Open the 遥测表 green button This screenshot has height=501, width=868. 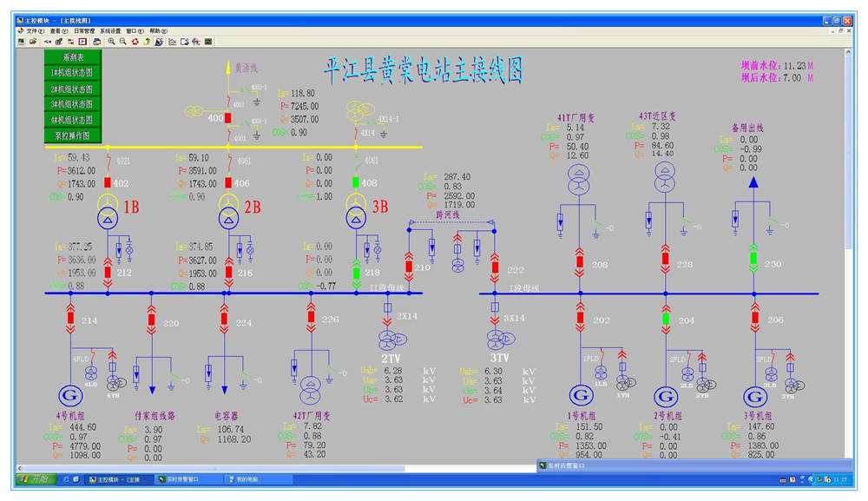click(x=73, y=57)
